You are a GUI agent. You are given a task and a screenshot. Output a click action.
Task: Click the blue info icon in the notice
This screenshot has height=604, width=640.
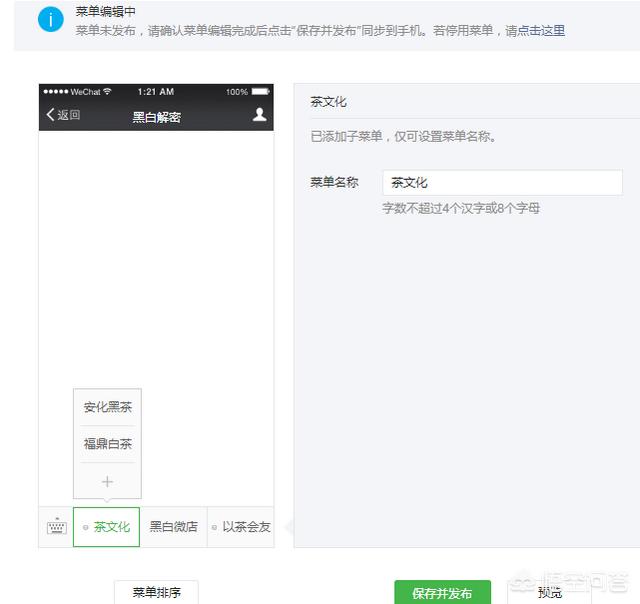tap(51, 19)
